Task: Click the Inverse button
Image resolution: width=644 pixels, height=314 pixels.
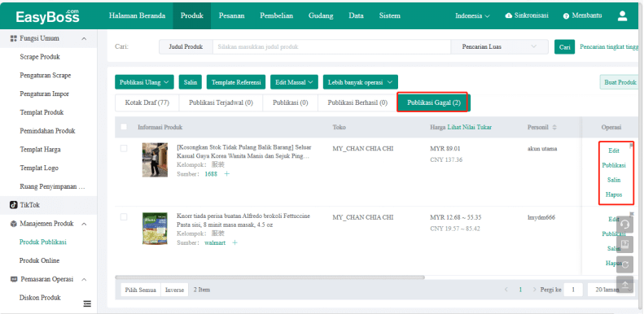Action: click(x=174, y=290)
